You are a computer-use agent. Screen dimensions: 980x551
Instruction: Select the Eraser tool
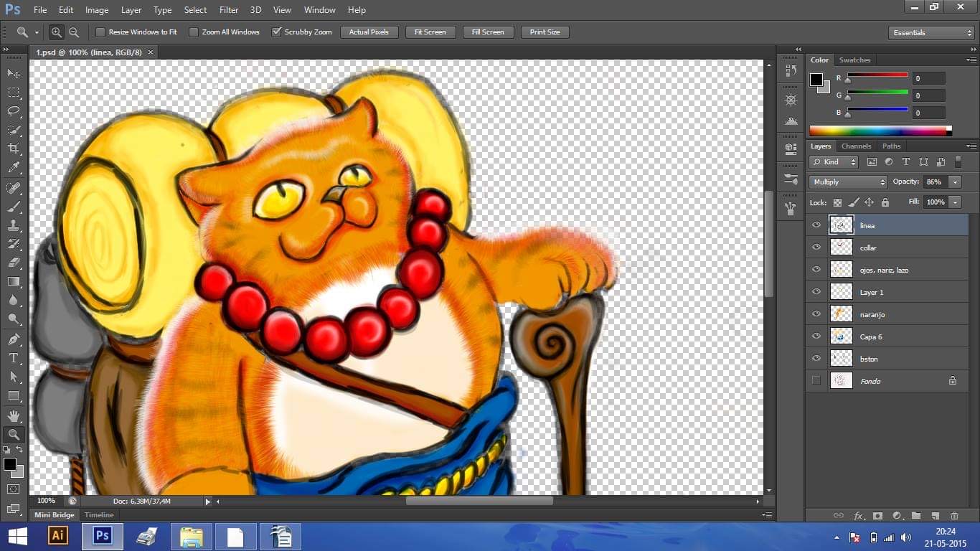(14, 263)
